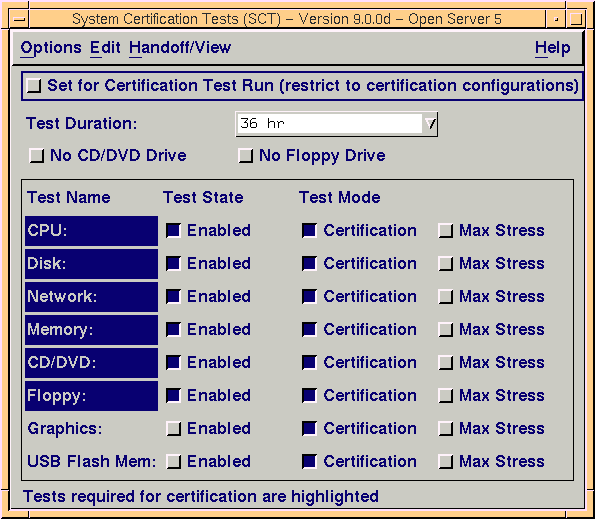This screenshot has width=595, height=519.
Task: Click the highlighted Memory test name label
Action: [x=91, y=330]
